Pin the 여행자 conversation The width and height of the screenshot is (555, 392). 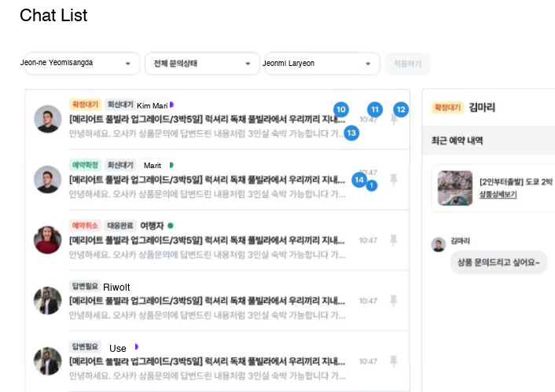click(x=394, y=240)
